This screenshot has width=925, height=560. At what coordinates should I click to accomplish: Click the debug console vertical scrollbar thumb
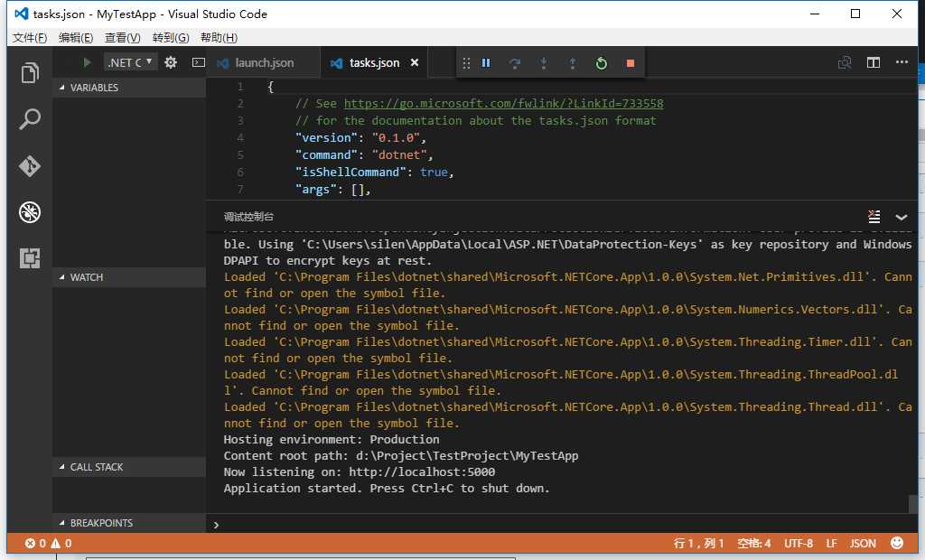click(913, 504)
